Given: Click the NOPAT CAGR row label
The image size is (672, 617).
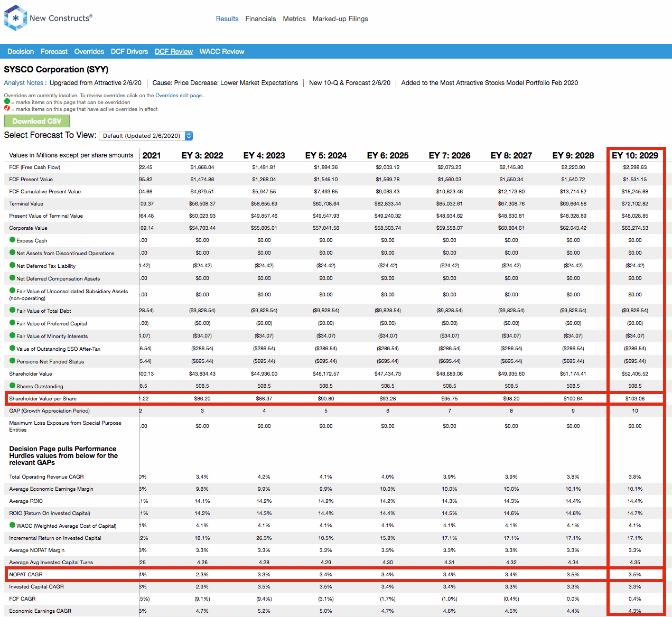Looking at the screenshot, I should pos(26,575).
